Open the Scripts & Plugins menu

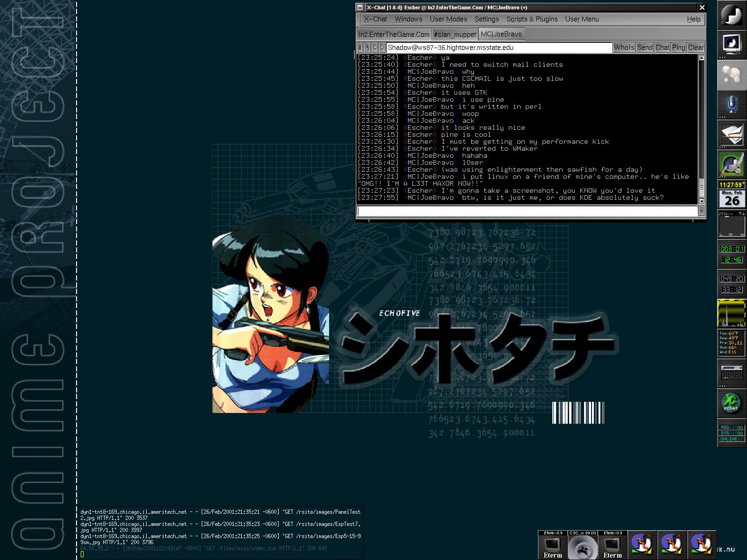(532, 19)
